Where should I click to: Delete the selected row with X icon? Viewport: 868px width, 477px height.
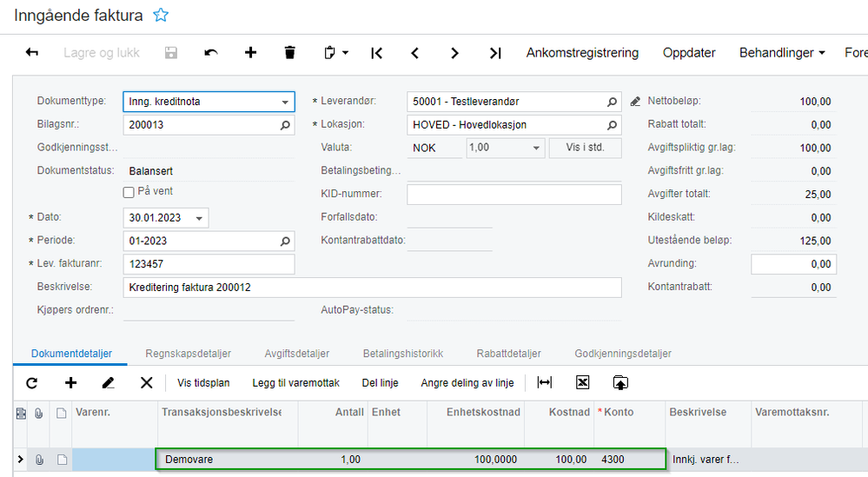tap(147, 383)
